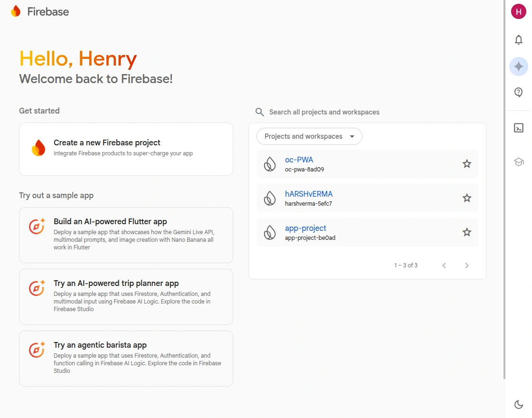The height and width of the screenshot is (418, 532).
Task: Open Try an agentic barista app card
Action: pyautogui.click(x=126, y=359)
